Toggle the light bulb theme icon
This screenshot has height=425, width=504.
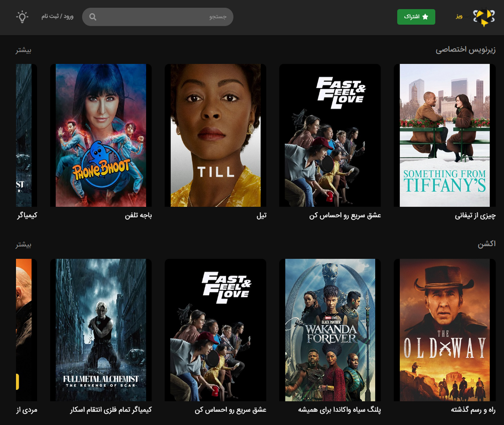coord(22,17)
